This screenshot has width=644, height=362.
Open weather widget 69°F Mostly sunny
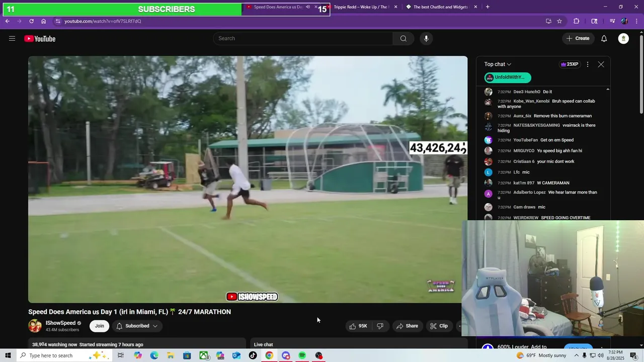tap(541, 355)
